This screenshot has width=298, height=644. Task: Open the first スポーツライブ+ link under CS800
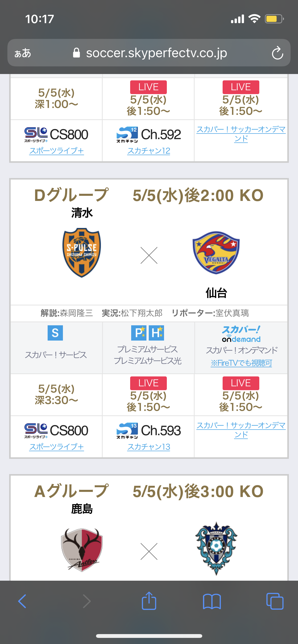pyautogui.click(x=57, y=151)
